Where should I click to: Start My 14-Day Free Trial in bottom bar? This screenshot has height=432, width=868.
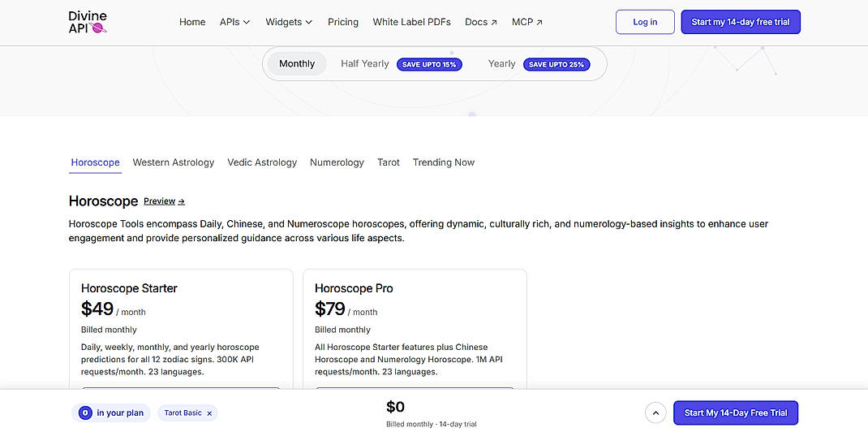tap(736, 413)
